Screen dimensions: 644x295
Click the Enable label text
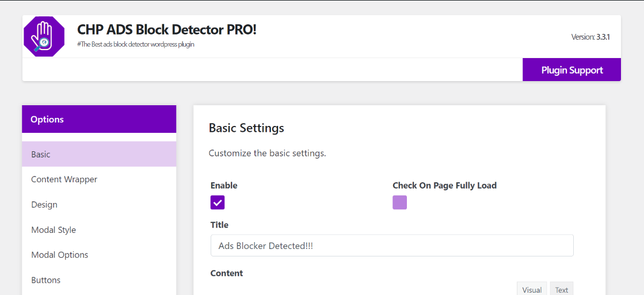(224, 185)
